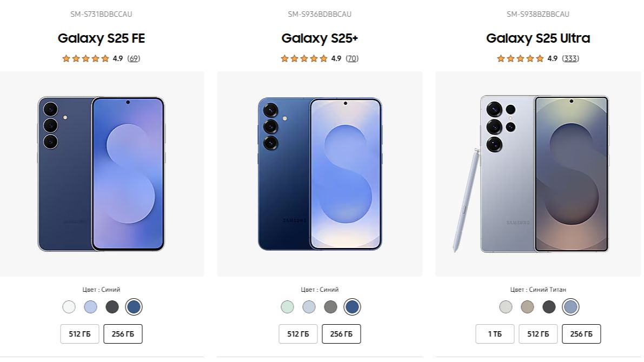Select gray swatch for Galaxy S25+
Image resolution: width=644 pixels, height=362 pixels.
330,307
